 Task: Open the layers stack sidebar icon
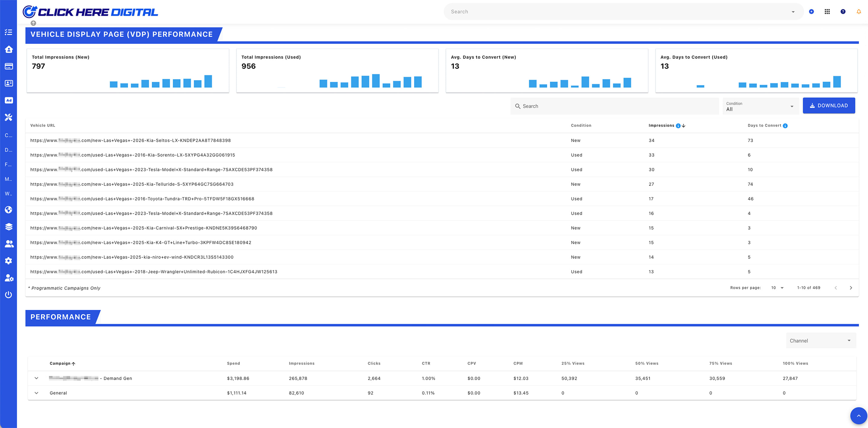pyautogui.click(x=9, y=227)
